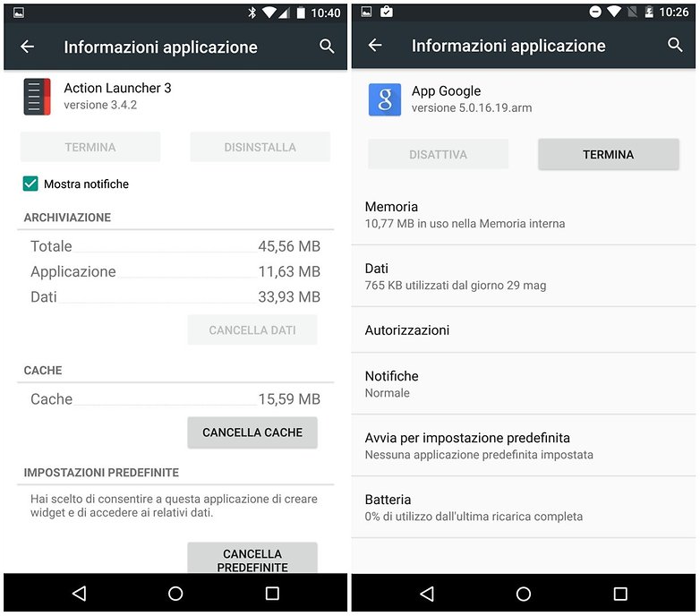Tap the Applicazione 11,63 MB row
The image size is (700, 616).
175,271
